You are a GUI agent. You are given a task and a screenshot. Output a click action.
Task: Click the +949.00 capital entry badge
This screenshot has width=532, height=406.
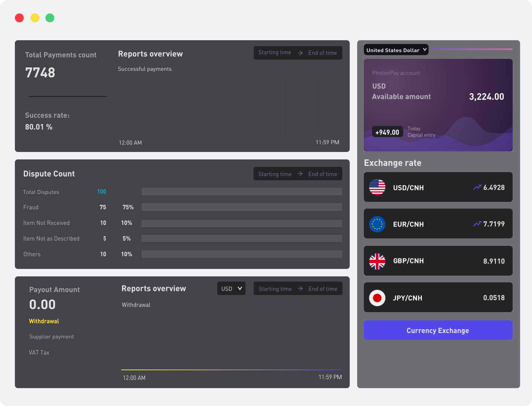pos(387,132)
